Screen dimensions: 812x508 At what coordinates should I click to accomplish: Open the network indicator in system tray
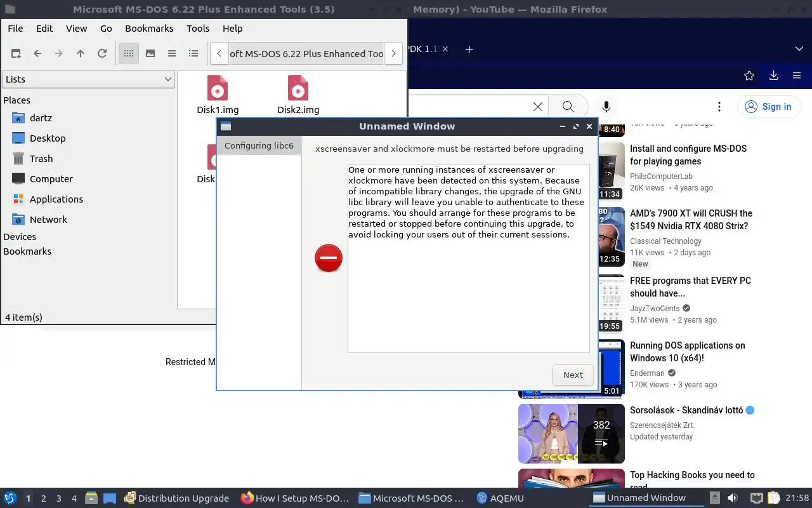[x=756, y=498]
